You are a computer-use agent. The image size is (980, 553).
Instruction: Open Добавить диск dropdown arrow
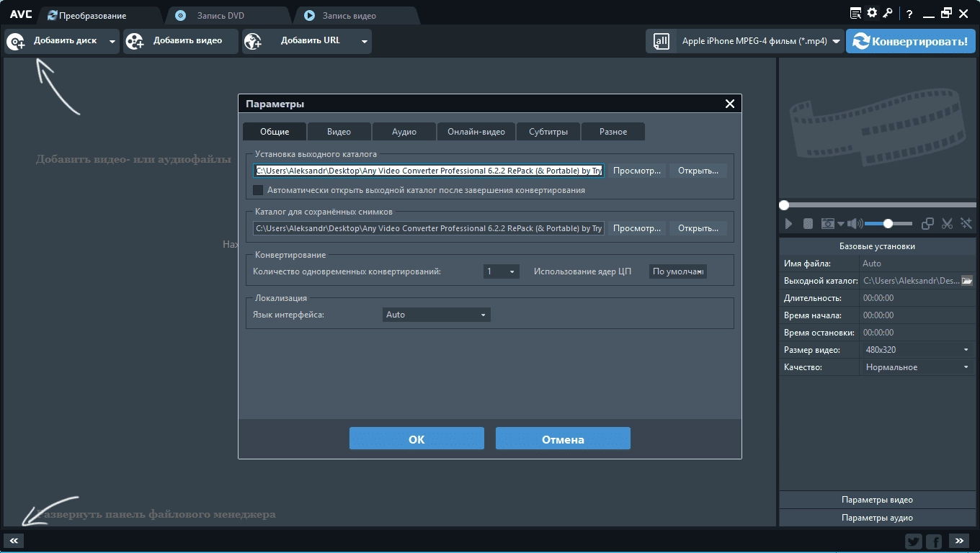coord(112,42)
